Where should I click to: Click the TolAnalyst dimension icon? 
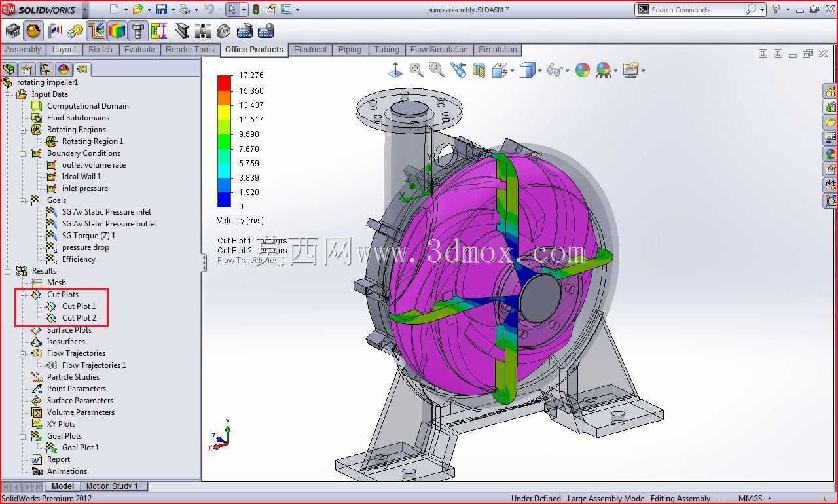coord(158,31)
